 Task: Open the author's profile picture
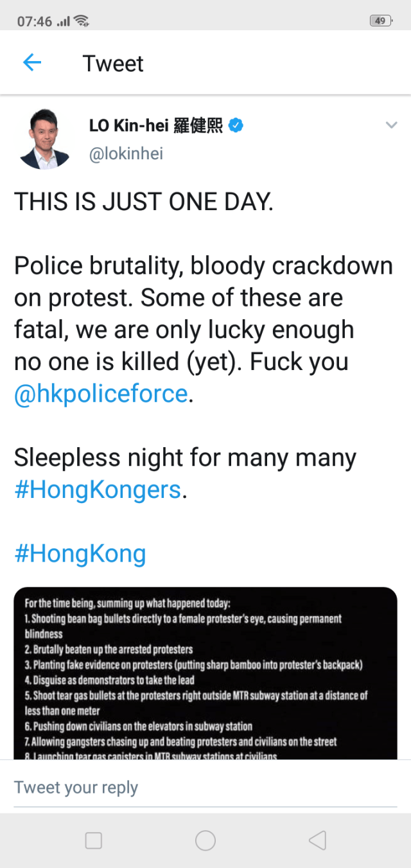(x=44, y=139)
